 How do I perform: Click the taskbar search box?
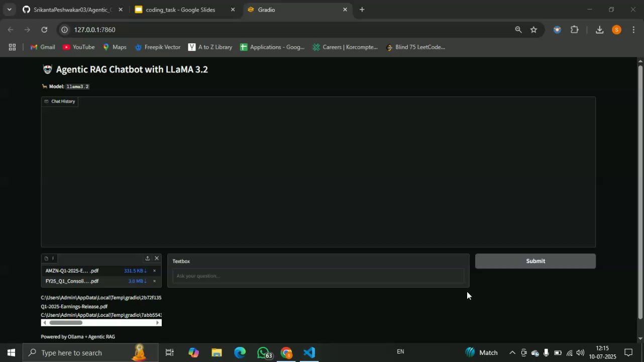[x=90, y=353]
